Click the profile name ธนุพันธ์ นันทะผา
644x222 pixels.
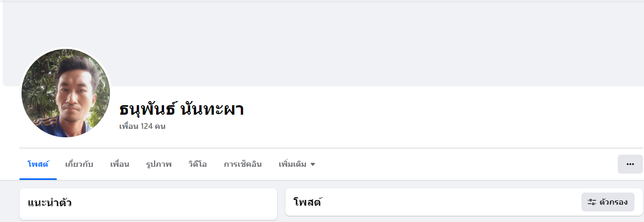click(x=182, y=109)
